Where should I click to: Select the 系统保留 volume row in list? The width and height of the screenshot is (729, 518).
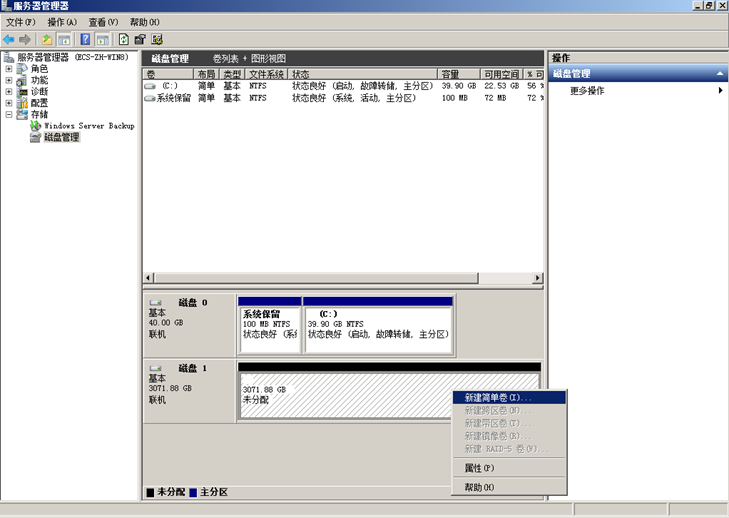pos(170,98)
